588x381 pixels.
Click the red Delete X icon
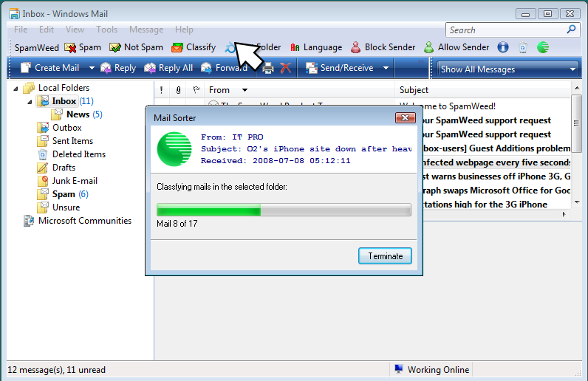286,68
